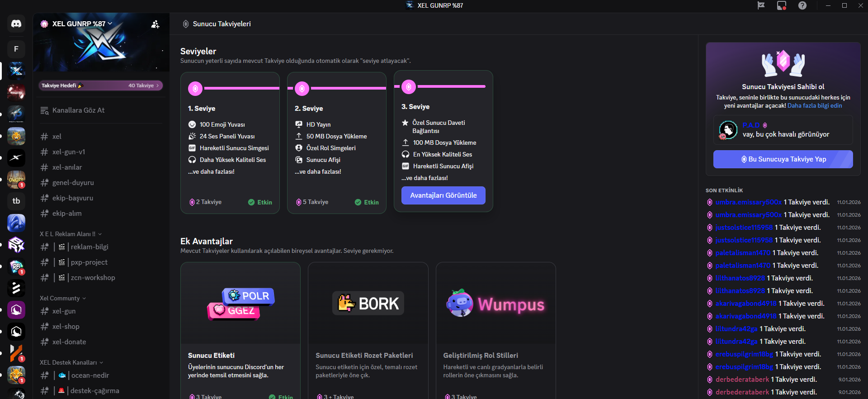Click Bu Sunucuya Takviye Yap button
Image resolution: width=868 pixels, height=399 pixels.
(783, 159)
